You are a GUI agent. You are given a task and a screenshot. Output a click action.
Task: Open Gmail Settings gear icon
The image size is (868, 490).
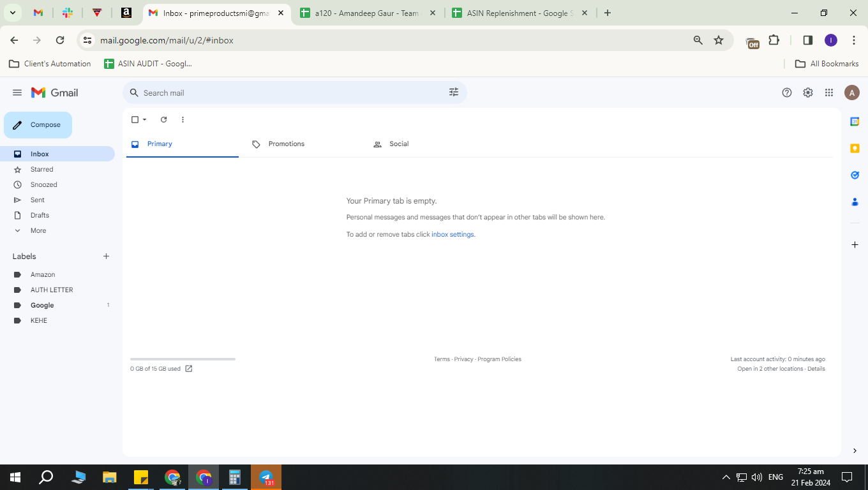(808, 93)
